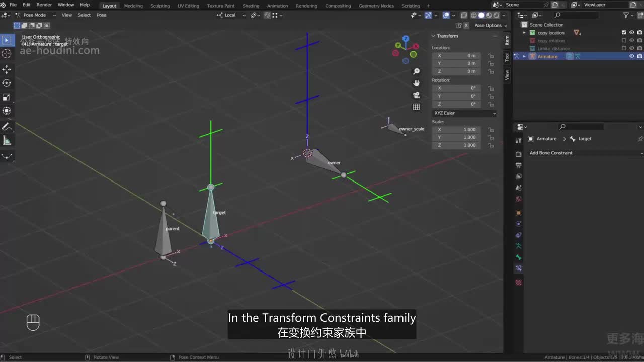Lock the Location X value

tap(491, 56)
